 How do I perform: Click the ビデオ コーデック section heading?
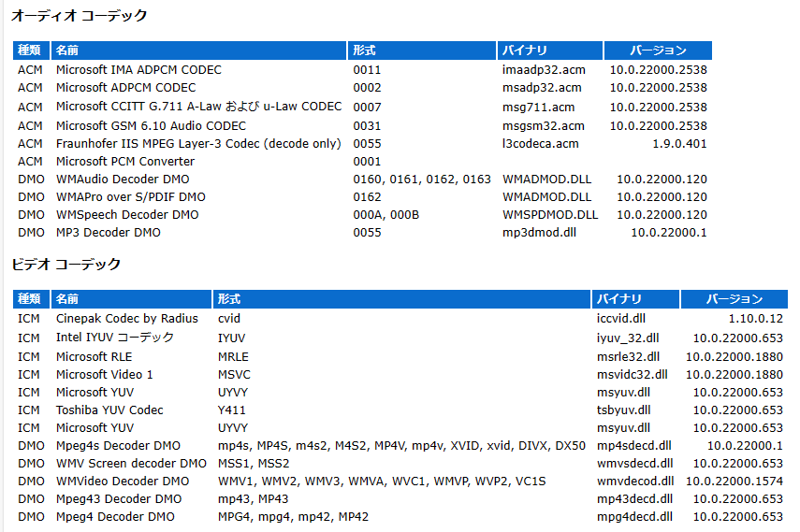(x=66, y=265)
